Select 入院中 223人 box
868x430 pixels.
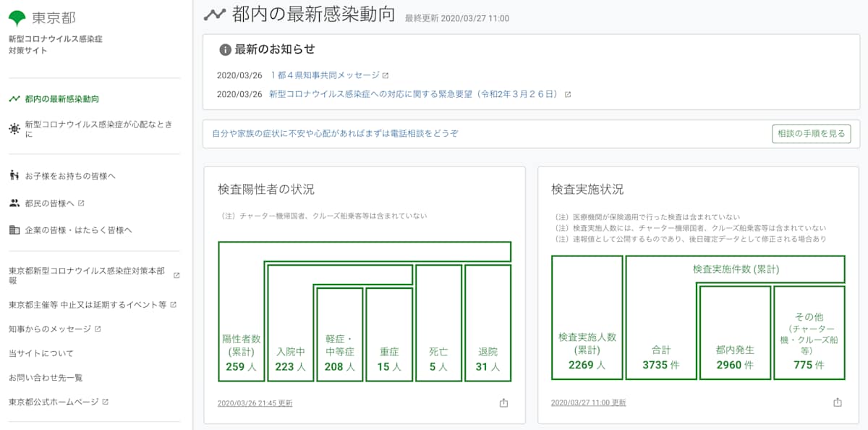pos(290,323)
